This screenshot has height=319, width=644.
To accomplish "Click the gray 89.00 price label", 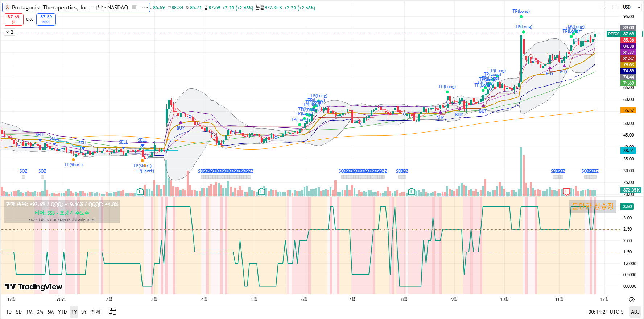I will coord(628,28).
